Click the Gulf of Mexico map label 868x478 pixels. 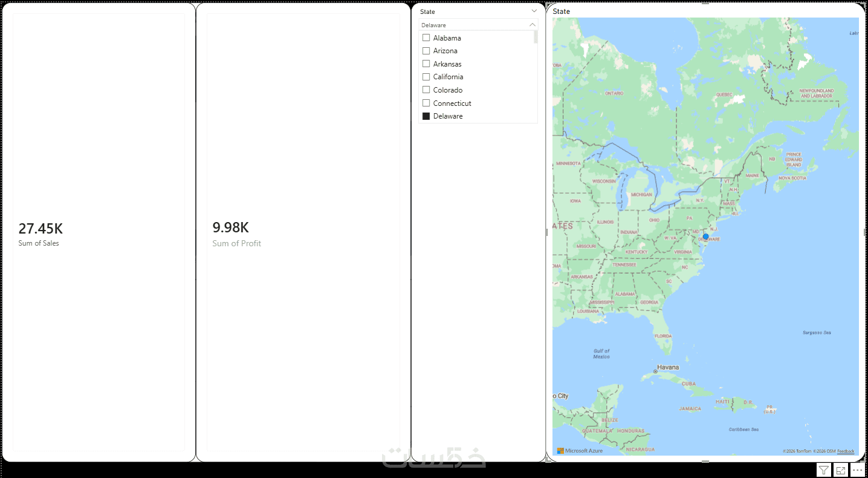[x=601, y=353]
